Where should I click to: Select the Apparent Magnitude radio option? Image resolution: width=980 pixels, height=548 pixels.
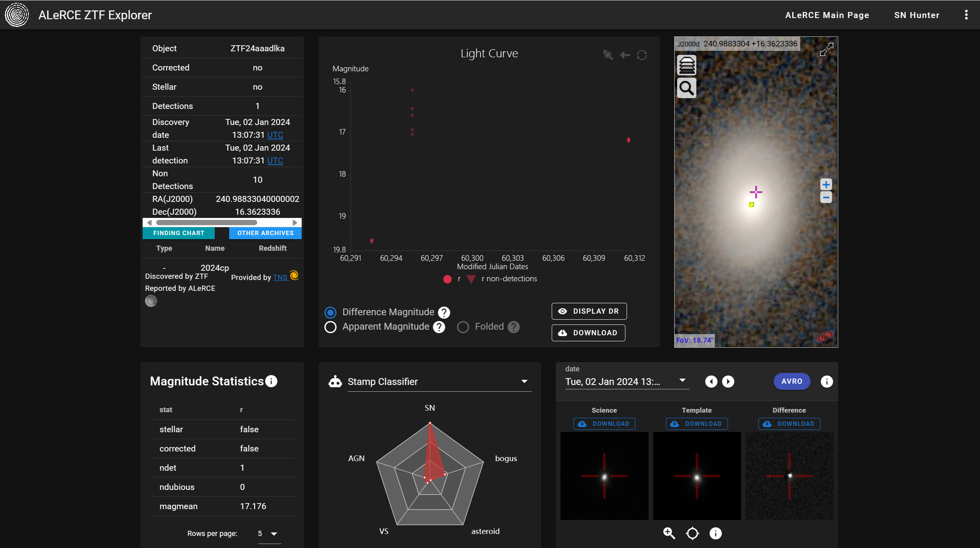(x=331, y=327)
